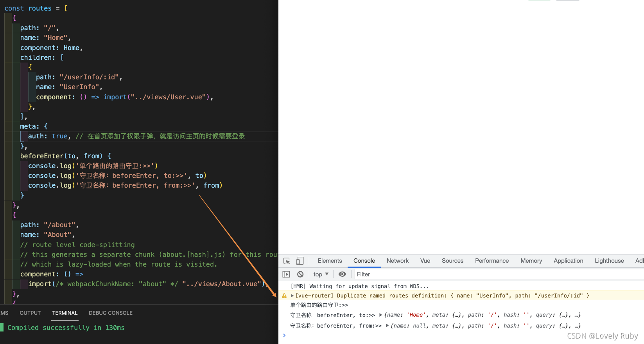Click the '单个路由的路由守卫:>>' console log line

click(x=319, y=305)
